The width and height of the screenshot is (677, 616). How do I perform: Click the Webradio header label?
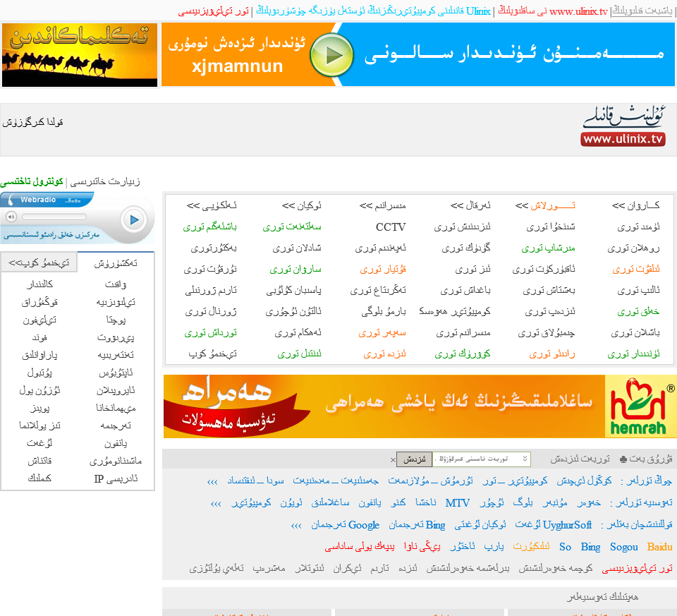pos(38,200)
